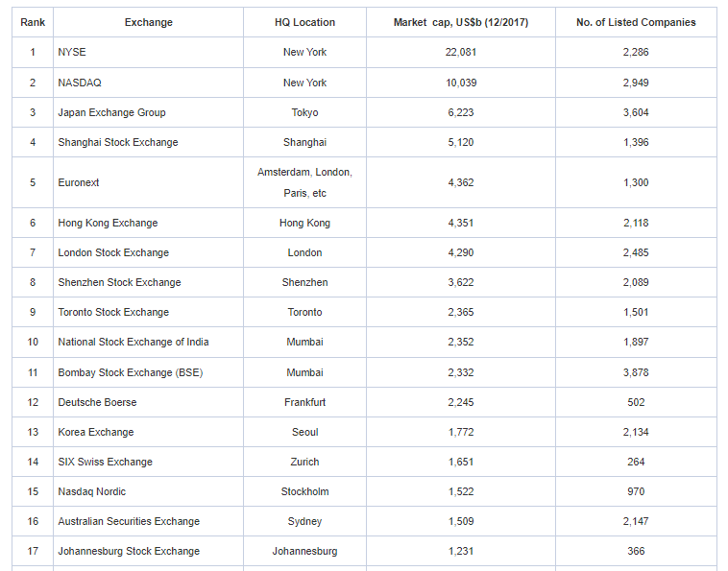The width and height of the screenshot is (728, 571).
Task: Select the NYSE exchange cell
Action: 72,52
